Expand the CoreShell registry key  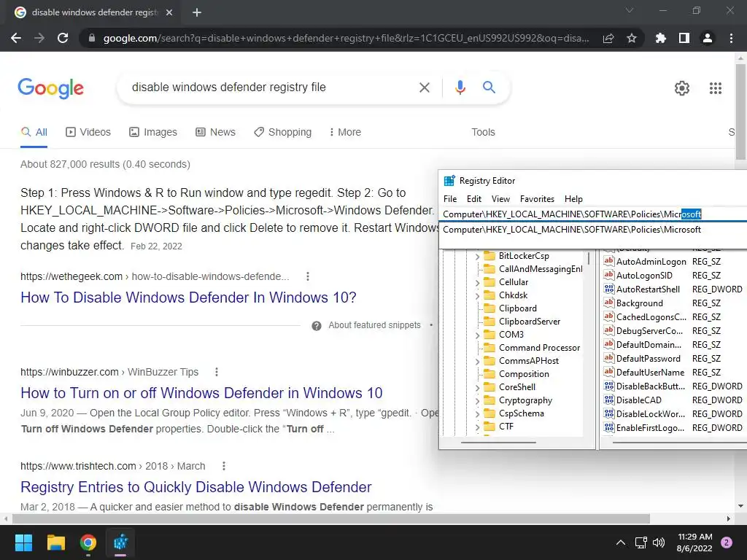[x=477, y=388]
